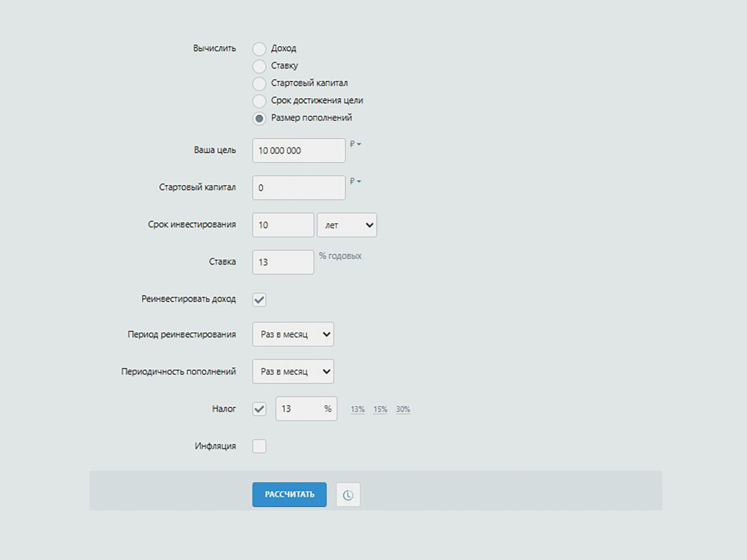747x560 pixels.
Task: Expand the Периодичность пополнений dropdown
Action: [293, 371]
